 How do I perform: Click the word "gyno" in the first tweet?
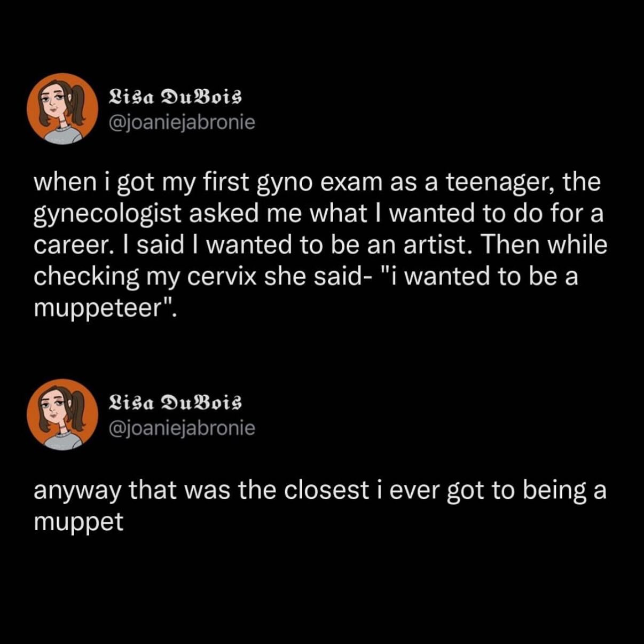point(287,183)
